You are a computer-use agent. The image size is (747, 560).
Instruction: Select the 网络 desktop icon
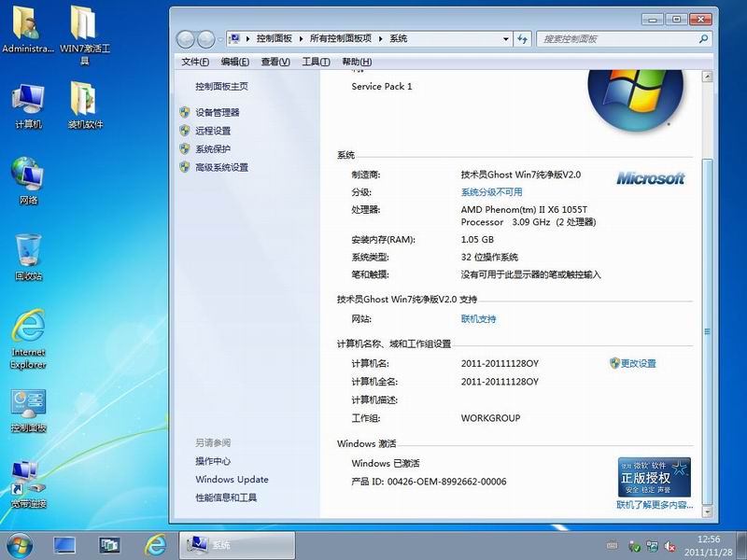click(x=28, y=181)
